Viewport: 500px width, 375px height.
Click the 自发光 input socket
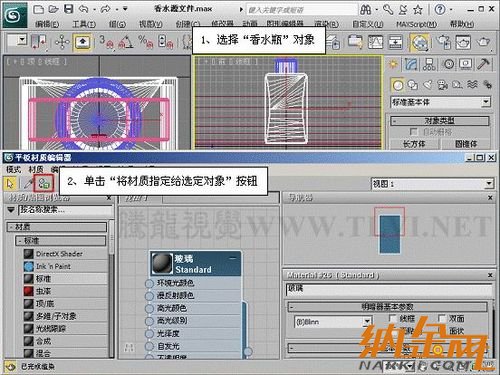tap(149, 346)
